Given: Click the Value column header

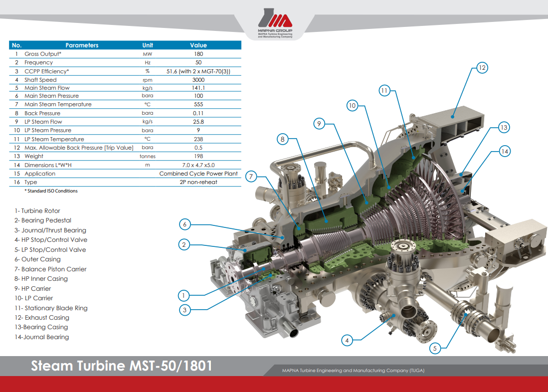Looking at the screenshot, I should 198,45.
